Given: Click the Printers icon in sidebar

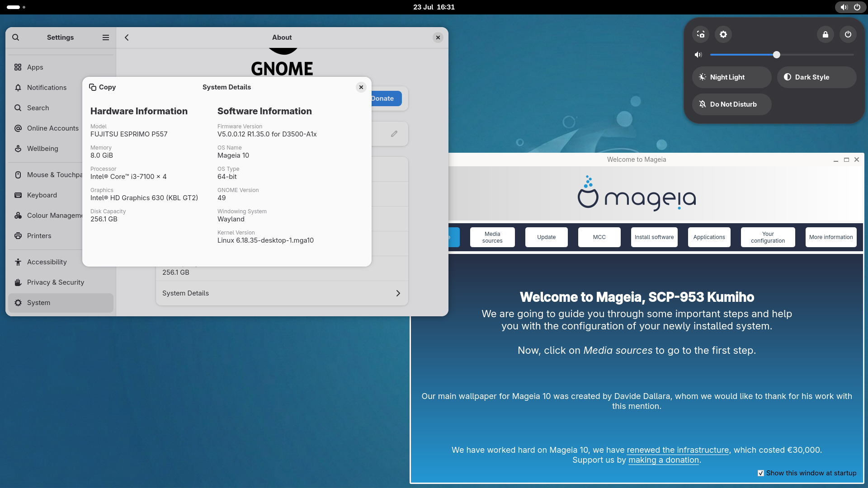Looking at the screenshot, I should (18, 236).
